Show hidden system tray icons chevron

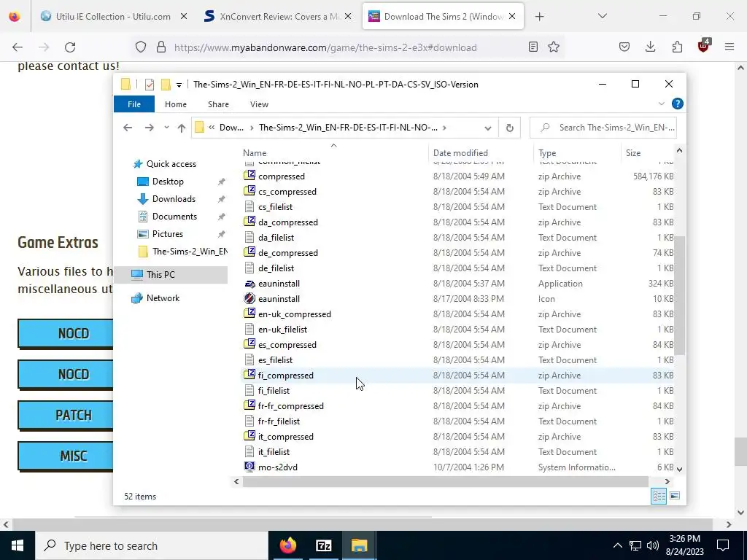coord(617,545)
